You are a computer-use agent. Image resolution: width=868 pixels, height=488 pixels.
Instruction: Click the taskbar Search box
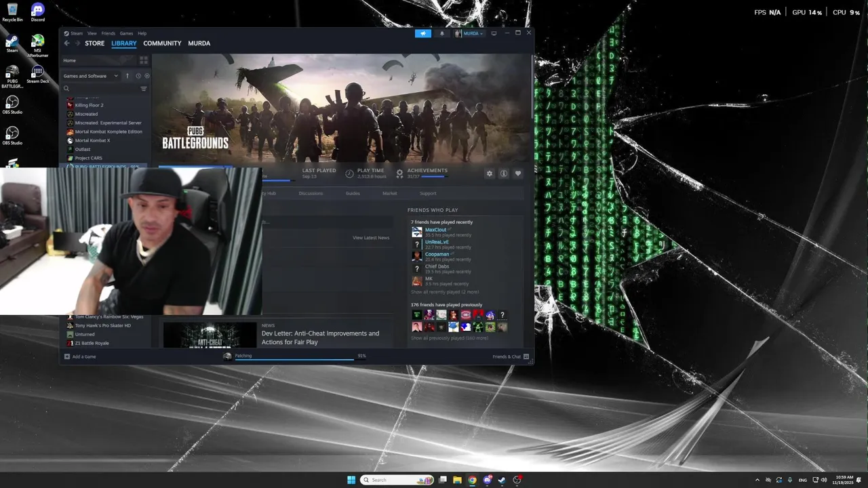pyautogui.click(x=397, y=480)
